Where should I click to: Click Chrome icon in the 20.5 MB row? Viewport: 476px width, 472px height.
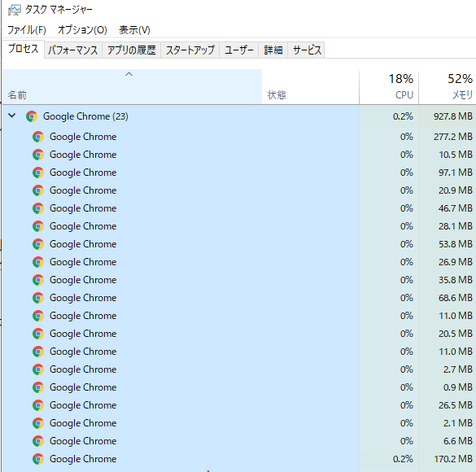tap(38, 334)
